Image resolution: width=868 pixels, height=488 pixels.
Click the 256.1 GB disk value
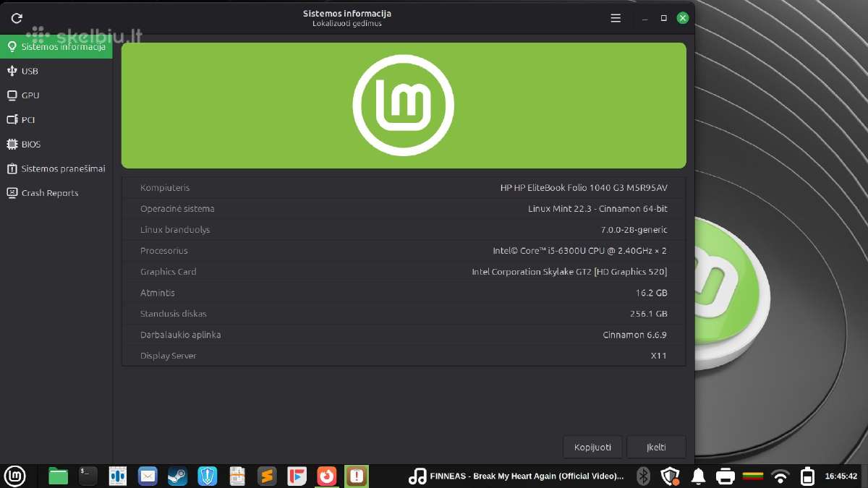click(x=649, y=314)
